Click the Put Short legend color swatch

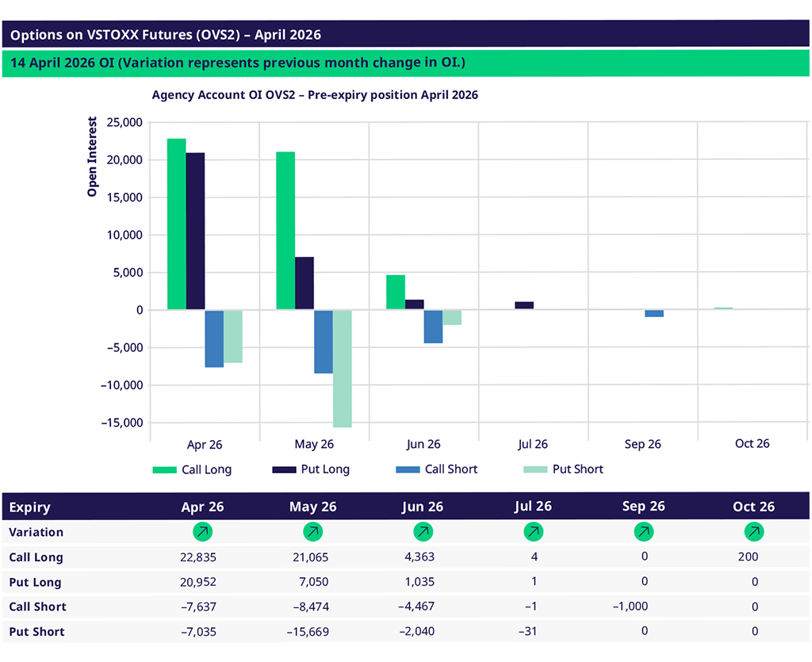(x=535, y=469)
